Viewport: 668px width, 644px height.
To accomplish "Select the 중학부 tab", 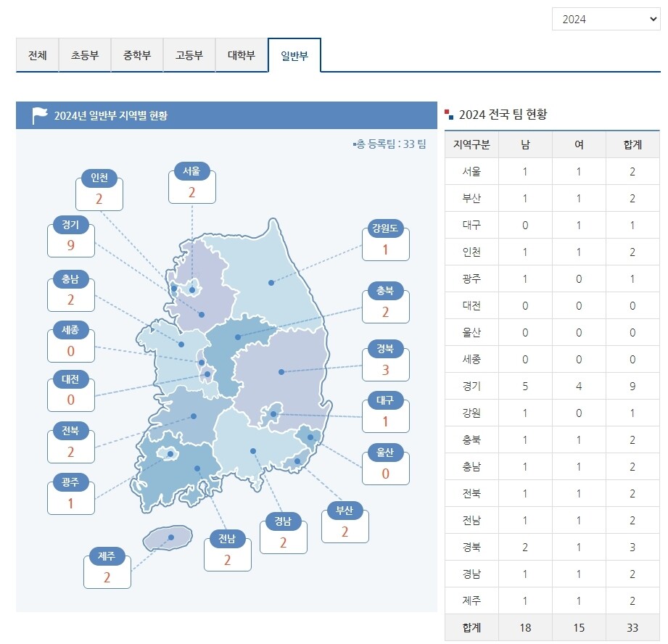I will pyautogui.click(x=137, y=56).
